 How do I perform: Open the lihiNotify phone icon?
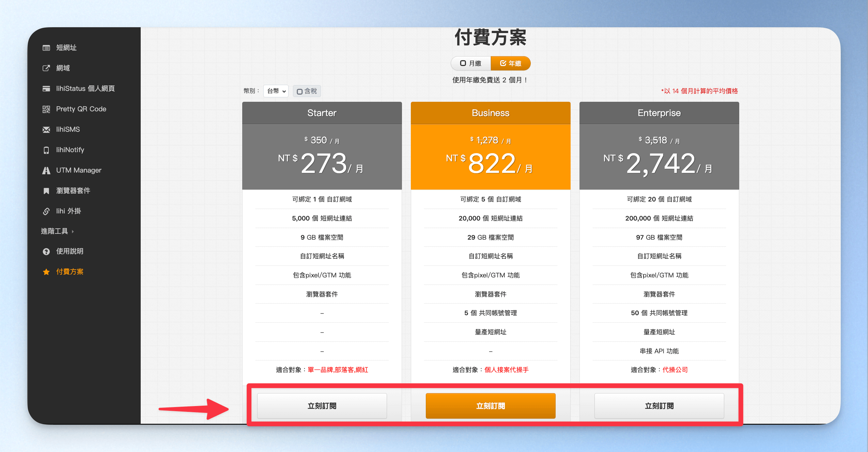pos(46,150)
